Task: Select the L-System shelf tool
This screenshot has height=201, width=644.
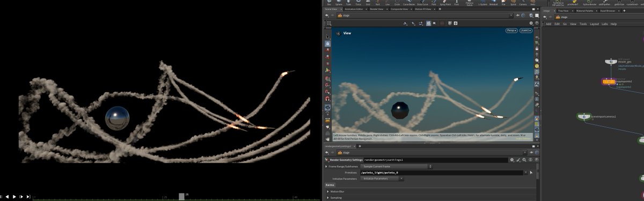Action: point(482,3)
